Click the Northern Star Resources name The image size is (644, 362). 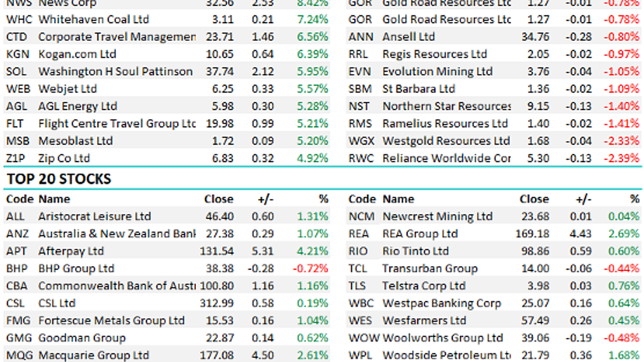446,106
